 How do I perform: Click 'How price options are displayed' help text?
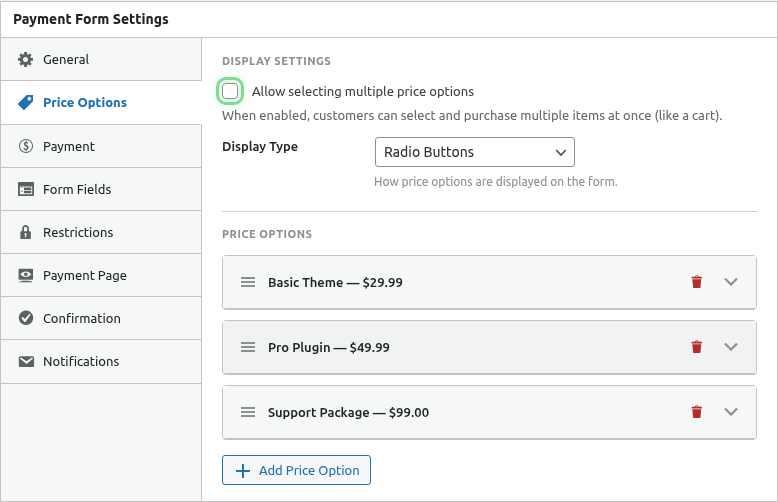click(x=496, y=182)
